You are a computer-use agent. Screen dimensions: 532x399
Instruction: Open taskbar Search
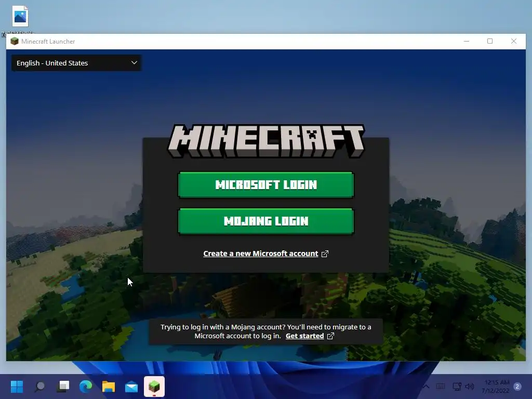pyautogui.click(x=39, y=387)
